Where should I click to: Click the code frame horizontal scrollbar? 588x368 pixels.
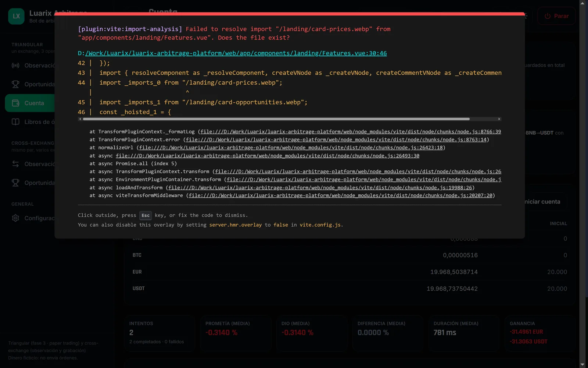click(276, 119)
